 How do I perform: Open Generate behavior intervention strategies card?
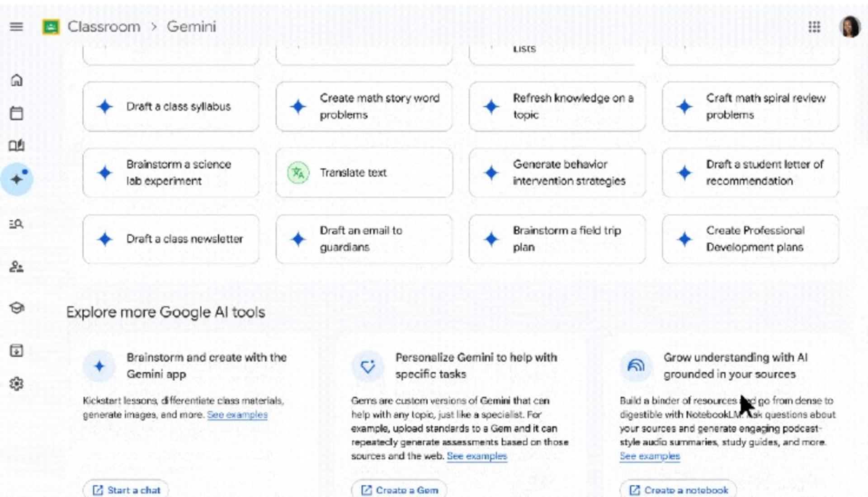(x=557, y=173)
